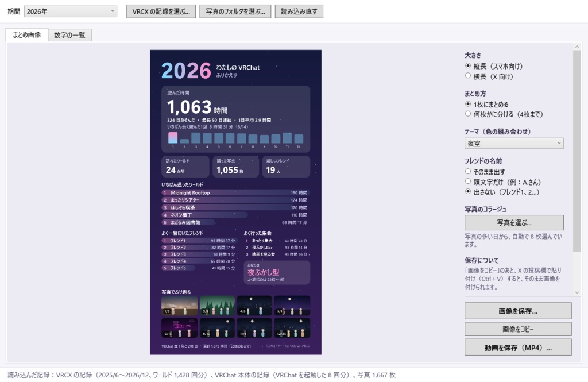Click the 新しいフレンド 19 card
588x382 pixels.
pyautogui.click(x=286, y=167)
